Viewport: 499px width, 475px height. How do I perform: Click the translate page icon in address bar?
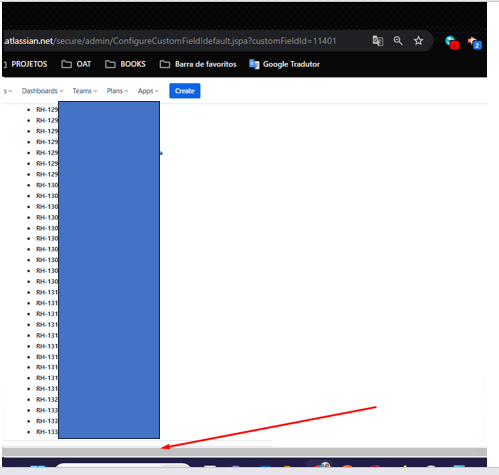378,41
